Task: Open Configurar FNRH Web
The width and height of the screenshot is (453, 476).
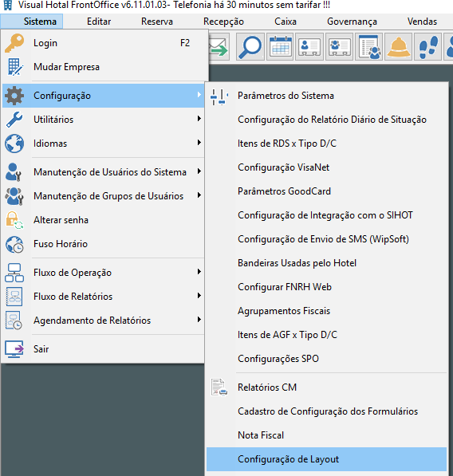Action: click(326, 287)
